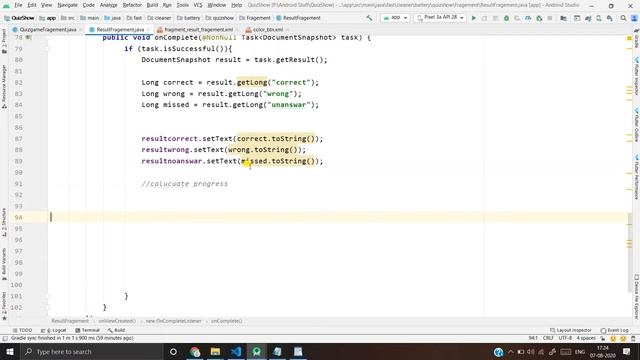Open the run configuration app dropdown
Screen dimensions: 640x360
[x=395, y=18]
